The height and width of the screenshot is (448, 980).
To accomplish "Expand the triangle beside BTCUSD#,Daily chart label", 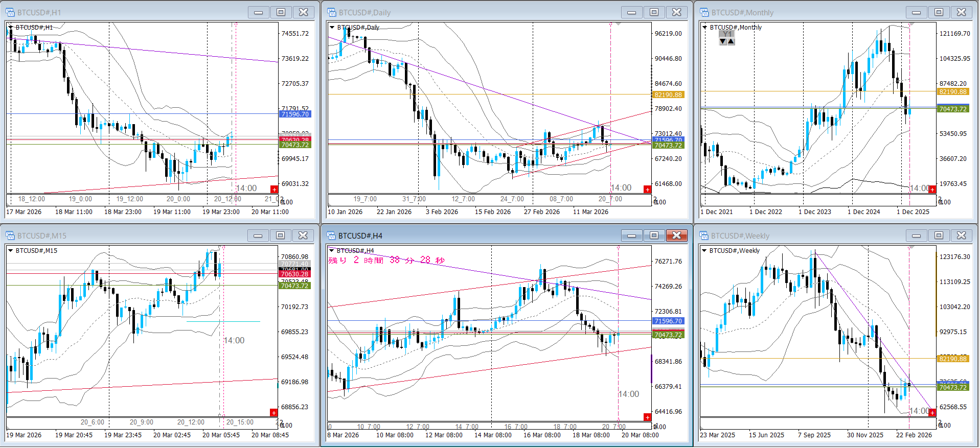I will pos(332,28).
